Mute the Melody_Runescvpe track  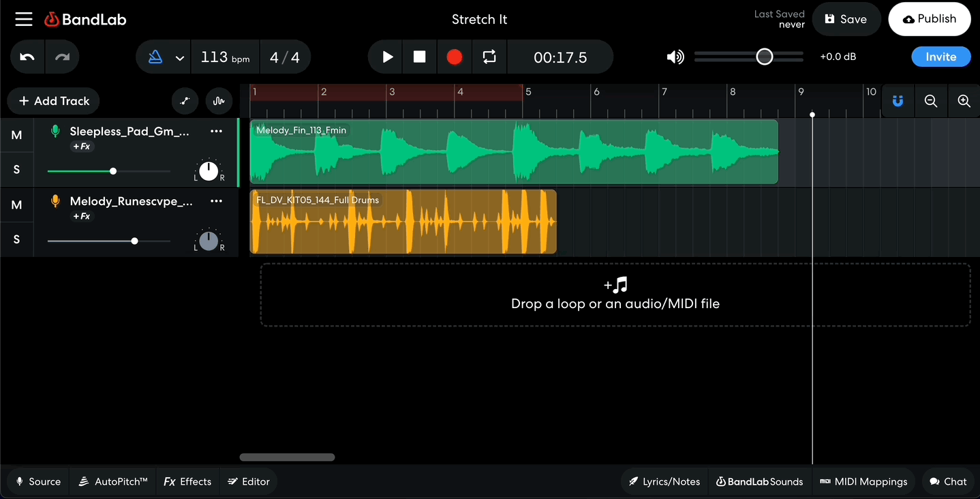16,205
